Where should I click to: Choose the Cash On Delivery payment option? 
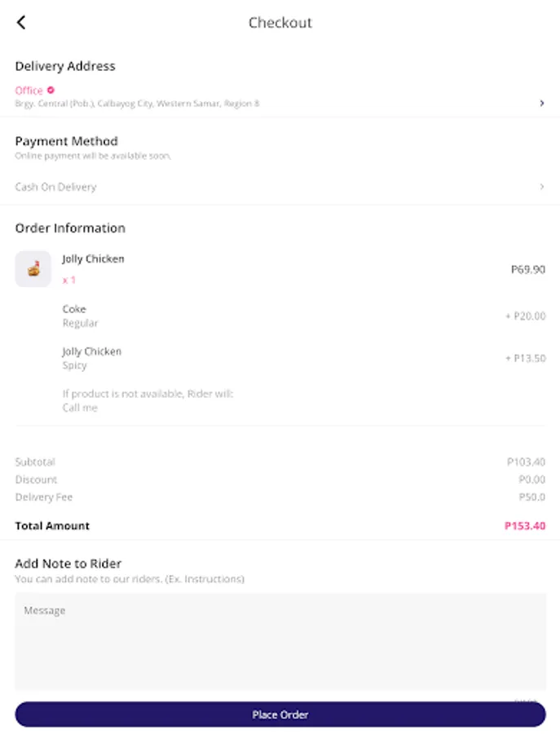pos(55,188)
